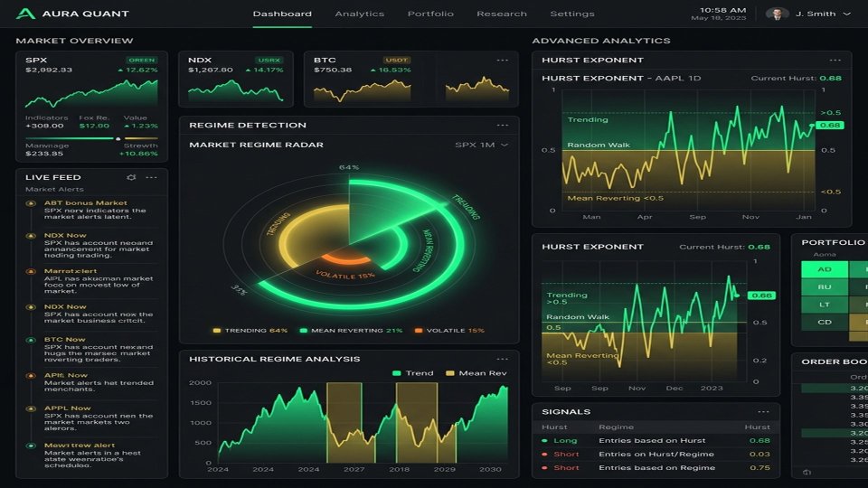The image size is (868, 488).
Task: Click Marretxlert alert status icon
Action: pos(31,272)
